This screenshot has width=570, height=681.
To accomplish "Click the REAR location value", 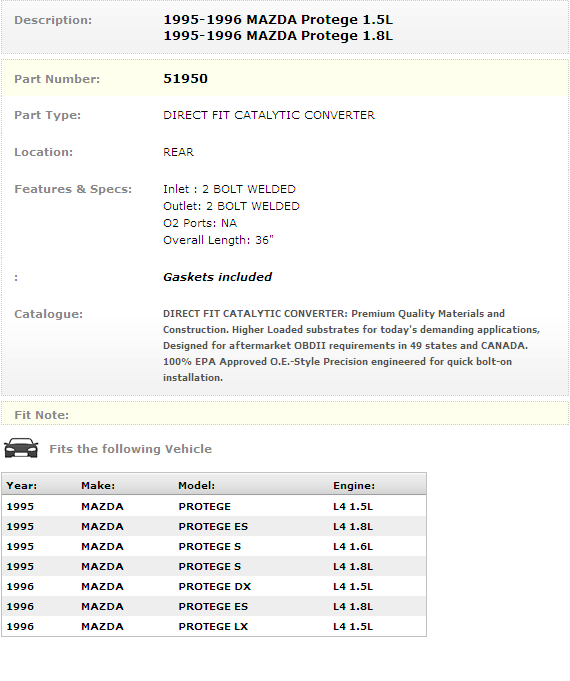I will 178,152.
